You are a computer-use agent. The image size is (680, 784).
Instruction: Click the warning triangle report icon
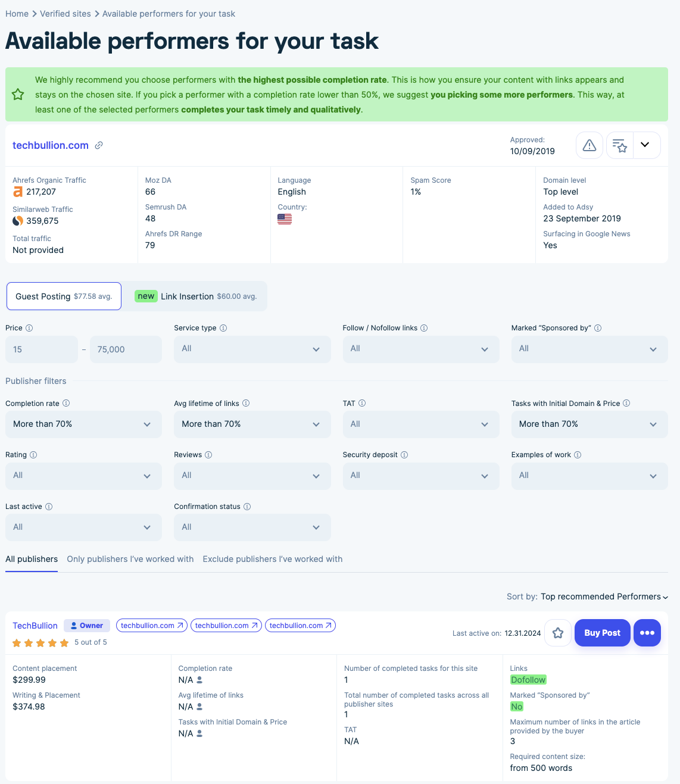click(x=589, y=145)
